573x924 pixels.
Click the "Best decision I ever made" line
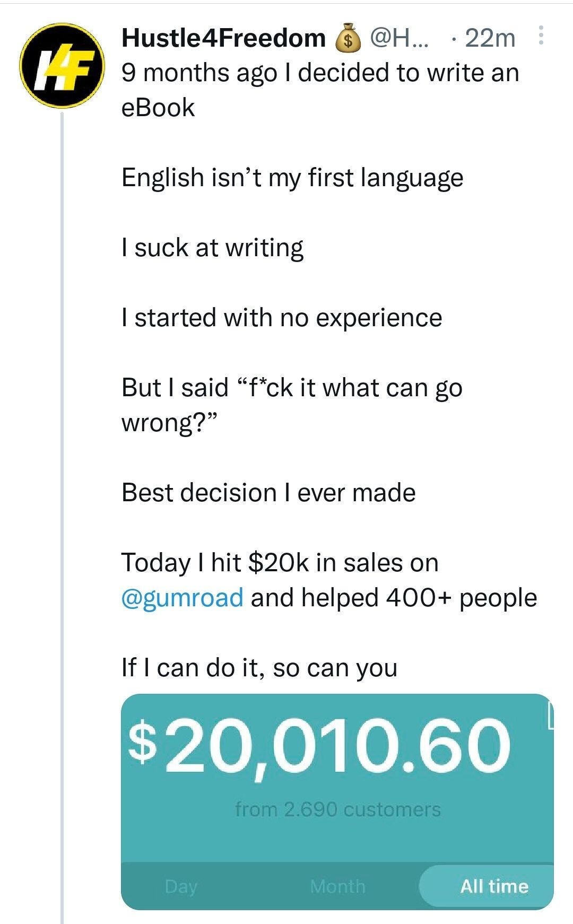point(268,493)
